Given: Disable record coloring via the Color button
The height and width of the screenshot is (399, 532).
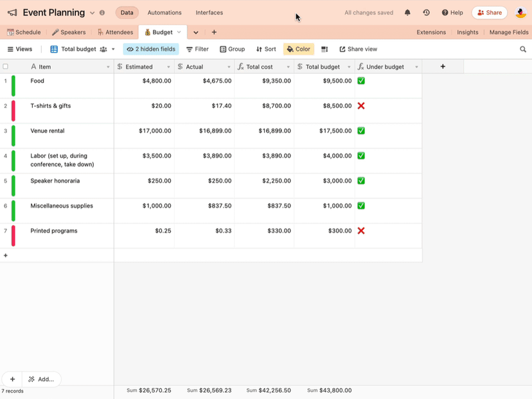Looking at the screenshot, I should tap(298, 49).
